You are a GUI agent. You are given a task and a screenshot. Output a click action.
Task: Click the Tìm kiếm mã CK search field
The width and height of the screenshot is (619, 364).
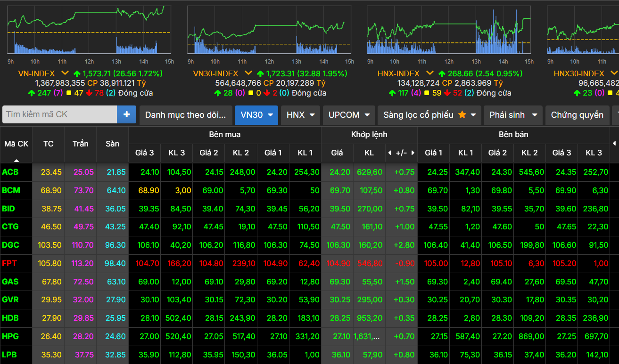tap(59, 114)
